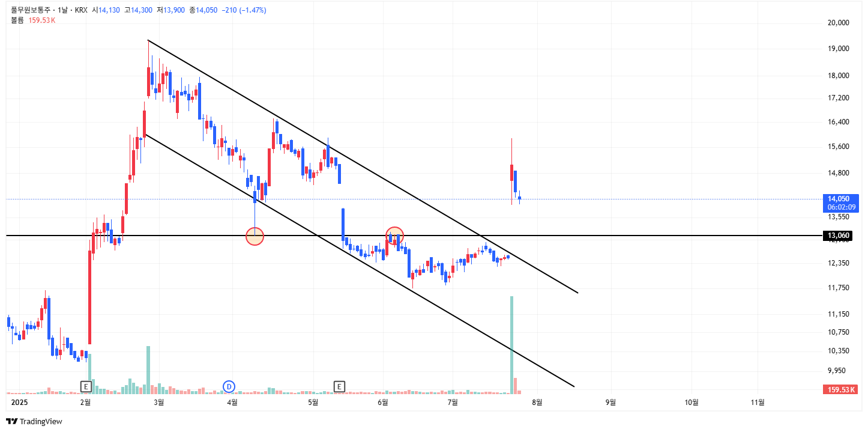Click the 5월 label on the time axis

click(x=313, y=403)
